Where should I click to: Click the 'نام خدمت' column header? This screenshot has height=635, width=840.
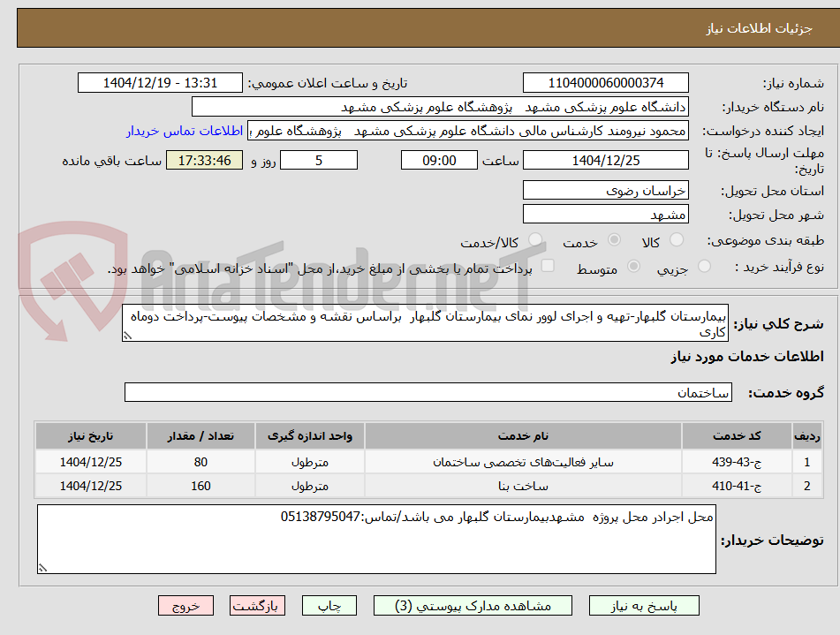click(x=523, y=435)
